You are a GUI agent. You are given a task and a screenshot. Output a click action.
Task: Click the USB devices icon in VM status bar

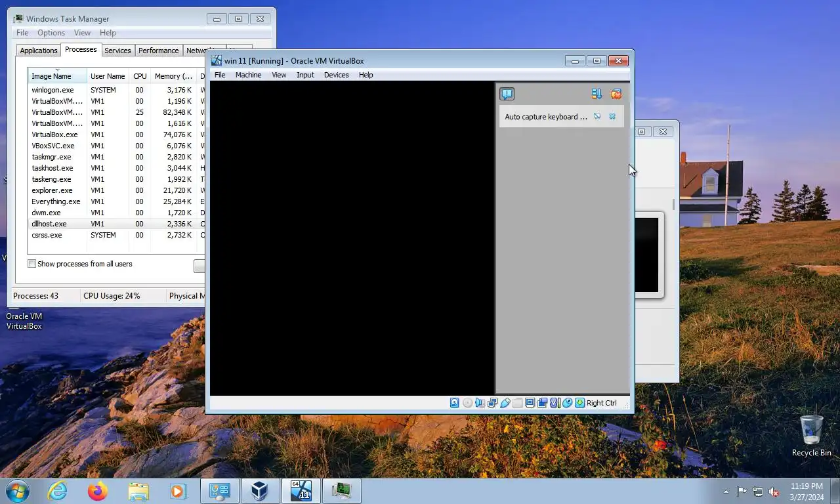click(505, 403)
